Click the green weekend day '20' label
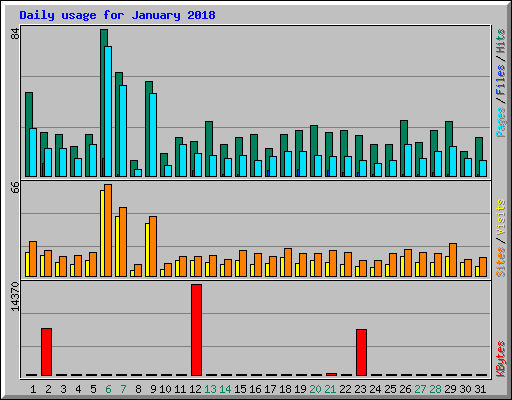 pyautogui.click(x=315, y=389)
